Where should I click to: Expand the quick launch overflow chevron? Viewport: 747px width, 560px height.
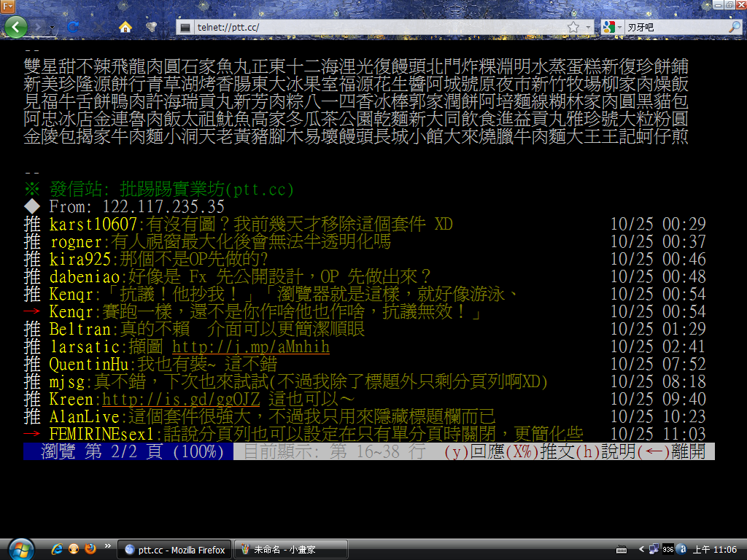[108, 546]
